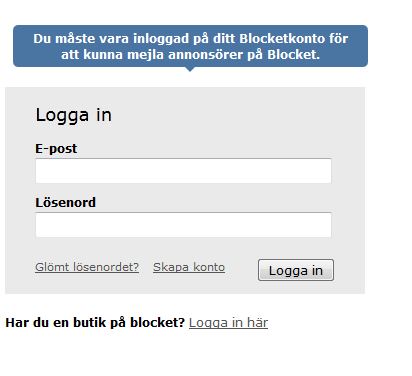Focus the Lösenord password field
412x376 pixels.
tap(183, 225)
